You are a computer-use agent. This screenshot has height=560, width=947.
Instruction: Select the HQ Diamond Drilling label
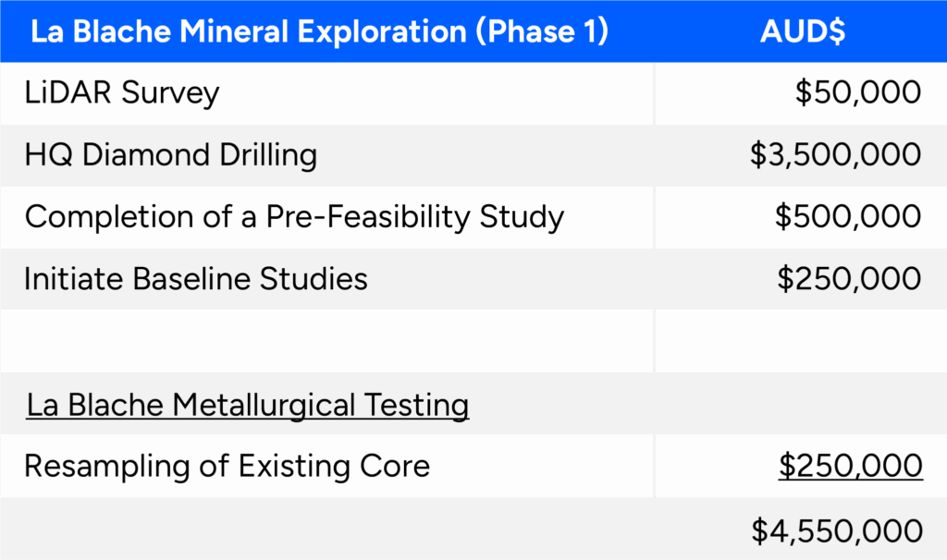coord(171,155)
